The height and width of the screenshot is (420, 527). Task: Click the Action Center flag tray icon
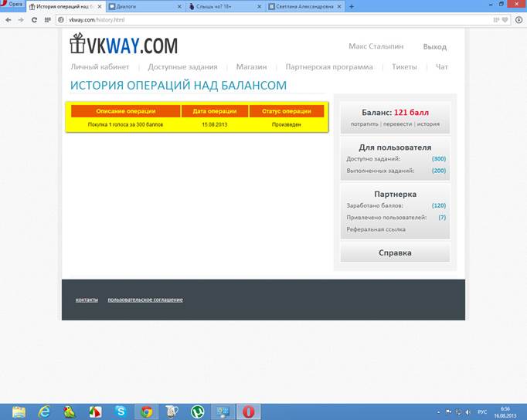pyautogui.click(x=449, y=412)
